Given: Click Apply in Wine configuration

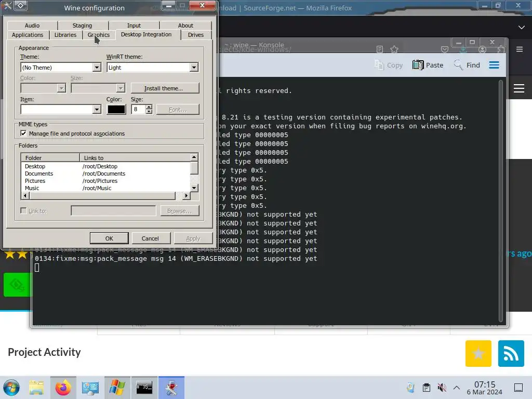Looking at the screenshot, I should pyautogui.click(x=193, y=238).
